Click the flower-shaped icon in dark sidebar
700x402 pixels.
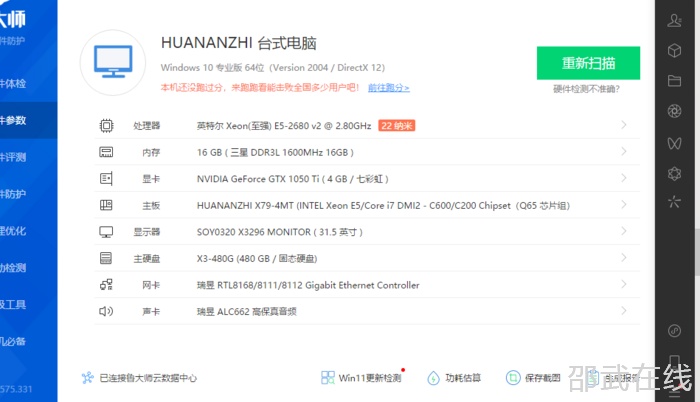click(674, 173)
